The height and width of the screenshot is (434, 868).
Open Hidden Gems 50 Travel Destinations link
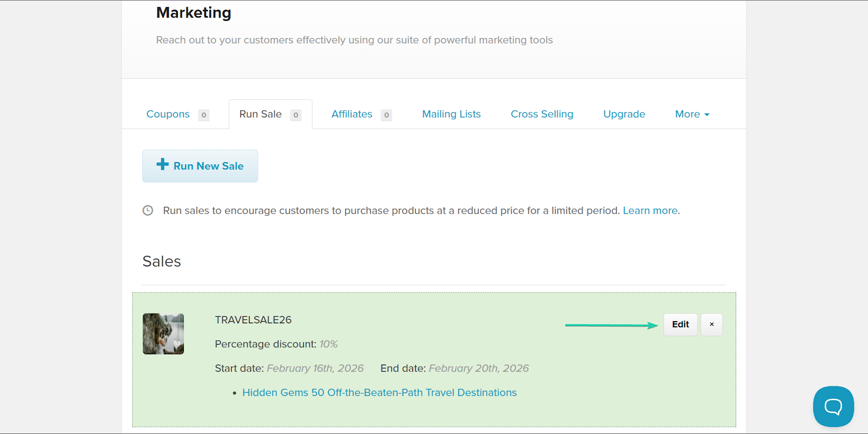379,393
